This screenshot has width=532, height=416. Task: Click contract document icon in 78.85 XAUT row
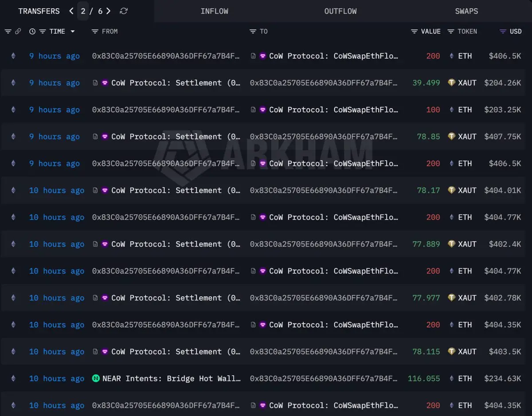[95, 137]
